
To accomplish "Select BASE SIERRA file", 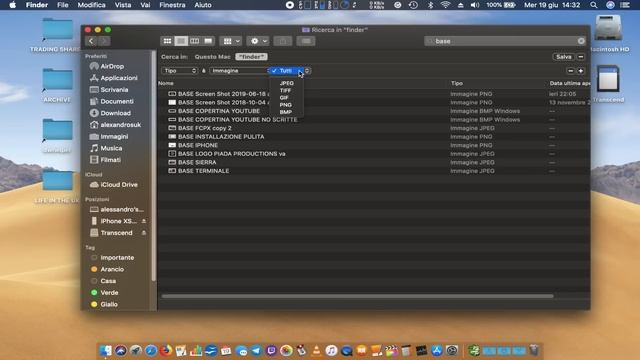I will tap(197, 162).
